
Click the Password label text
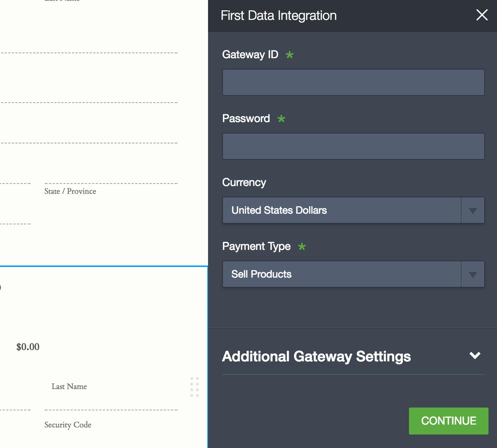coord(246,119)
